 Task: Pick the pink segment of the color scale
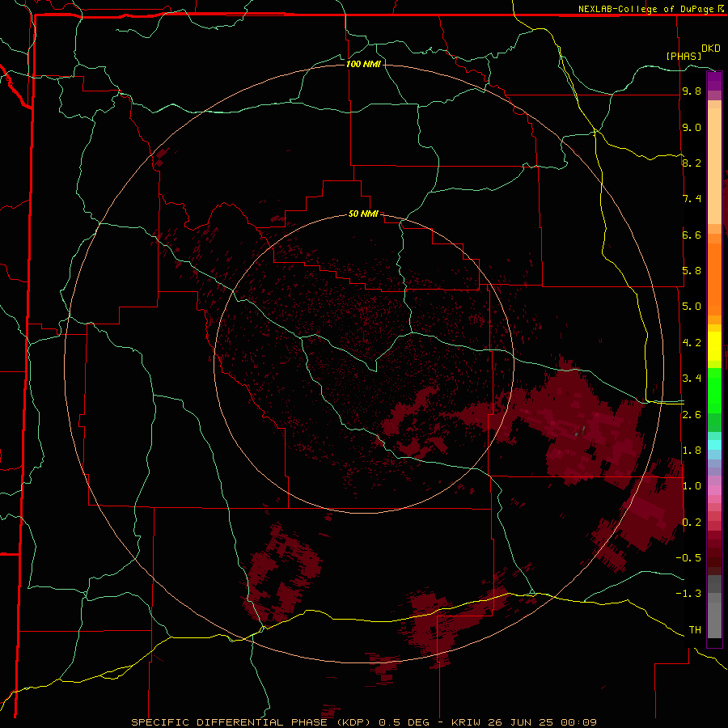[714, 490]
